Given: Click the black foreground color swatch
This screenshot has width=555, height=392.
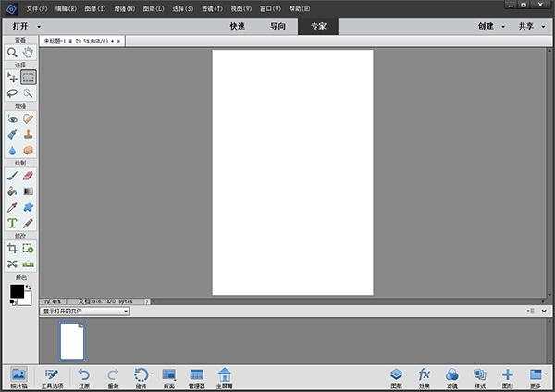Looking at the screenshot, I should 17,291.
